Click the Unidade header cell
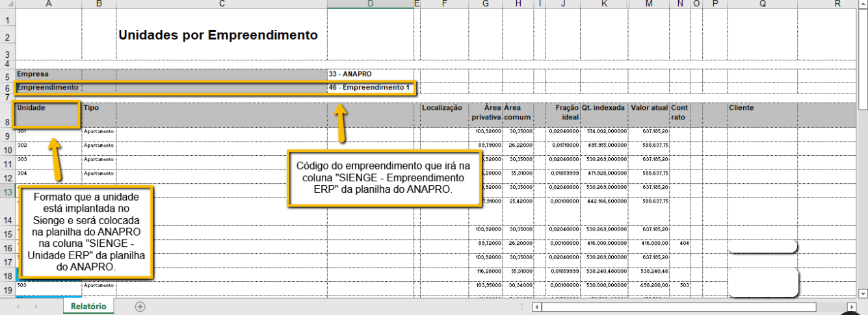 pyautogui.click(x=48, y=114)
